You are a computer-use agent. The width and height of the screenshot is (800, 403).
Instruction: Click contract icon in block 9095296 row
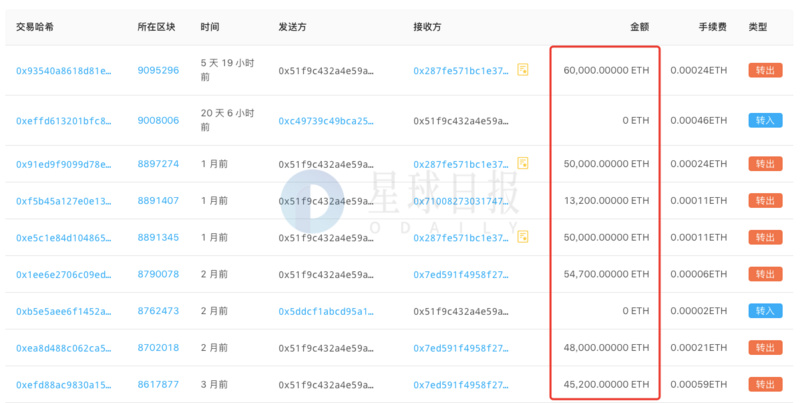click(522, 69)
